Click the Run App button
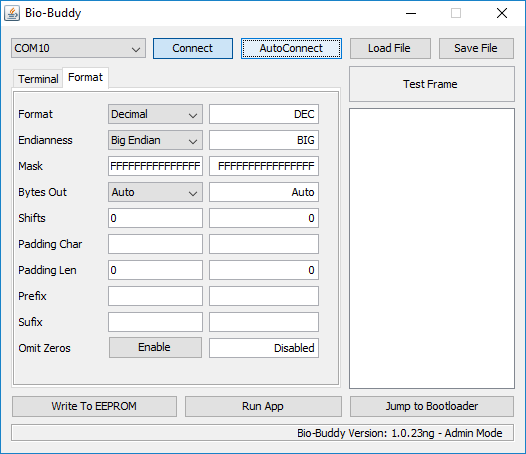Viewport: 526px width, 454px height. (x=263, y=406)
